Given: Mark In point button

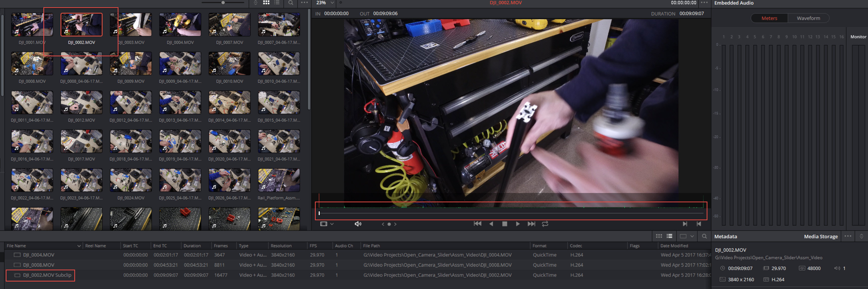Looking at the screenshot, I should click(x=685, y=224).
